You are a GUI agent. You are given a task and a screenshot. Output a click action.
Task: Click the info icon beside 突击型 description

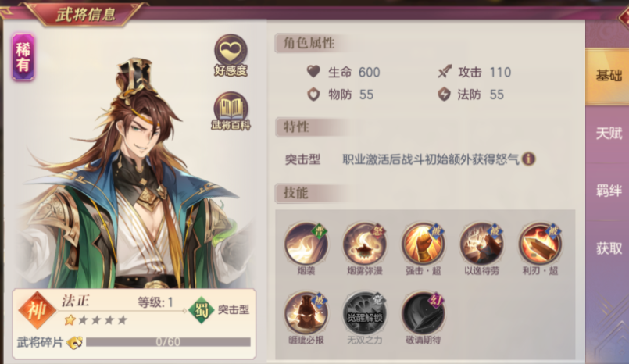point(529,159)
